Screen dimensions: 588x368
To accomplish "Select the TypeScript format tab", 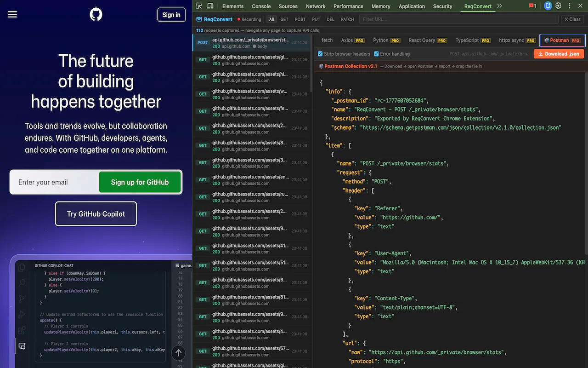I will tap(473, 40).
